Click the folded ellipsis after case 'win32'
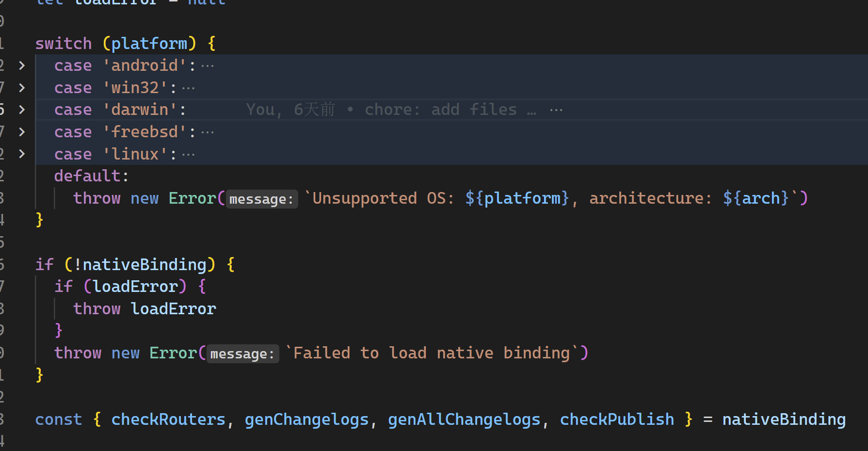The width and height of the screenshot is (868, 451). point(188,88)
